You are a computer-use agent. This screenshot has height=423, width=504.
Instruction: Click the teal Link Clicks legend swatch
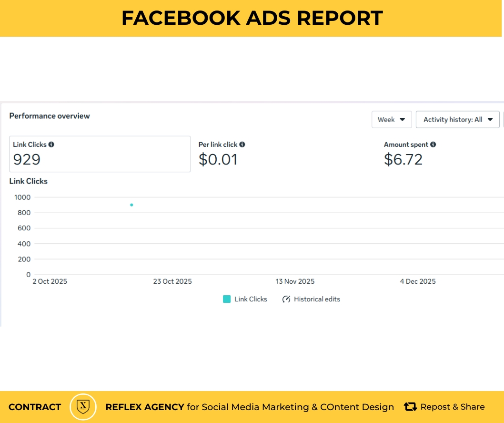(227, 299)
